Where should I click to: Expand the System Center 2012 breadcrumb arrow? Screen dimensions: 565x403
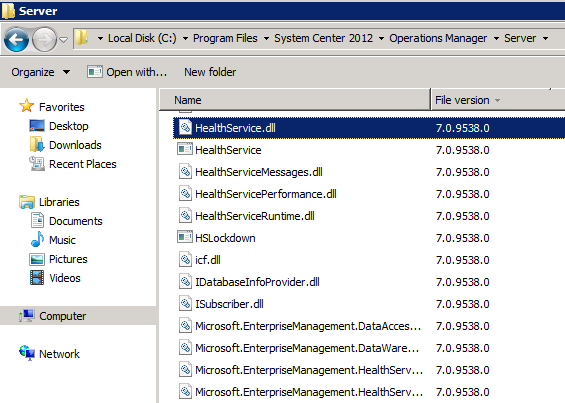coord(381,38)
